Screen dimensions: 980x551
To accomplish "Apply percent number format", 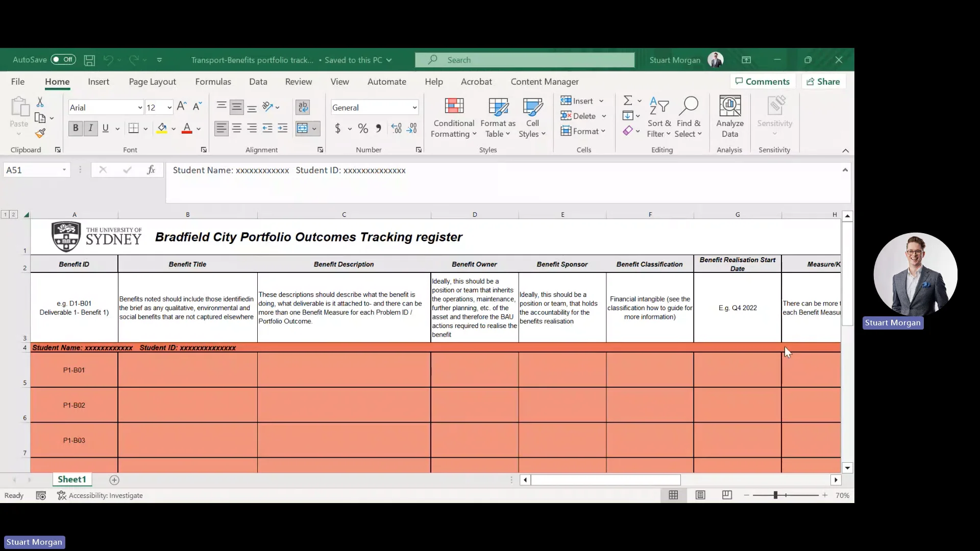I will coord(363,128).
